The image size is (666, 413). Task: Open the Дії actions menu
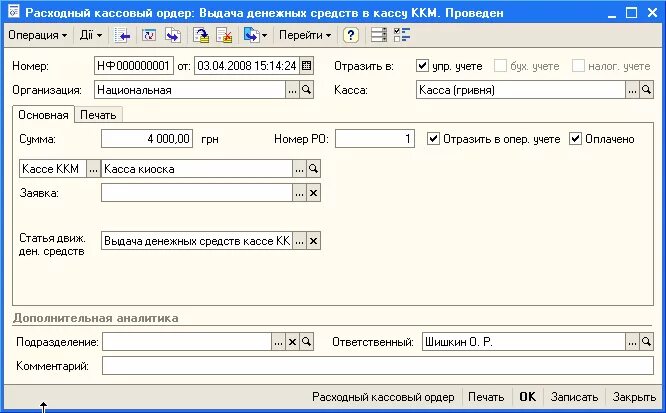[91, 35]
